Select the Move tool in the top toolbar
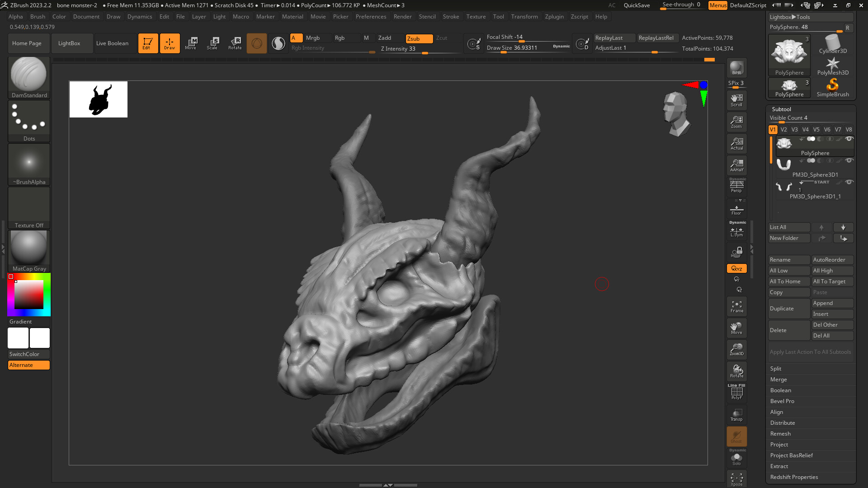868x488 pixels. pos(192,43)
